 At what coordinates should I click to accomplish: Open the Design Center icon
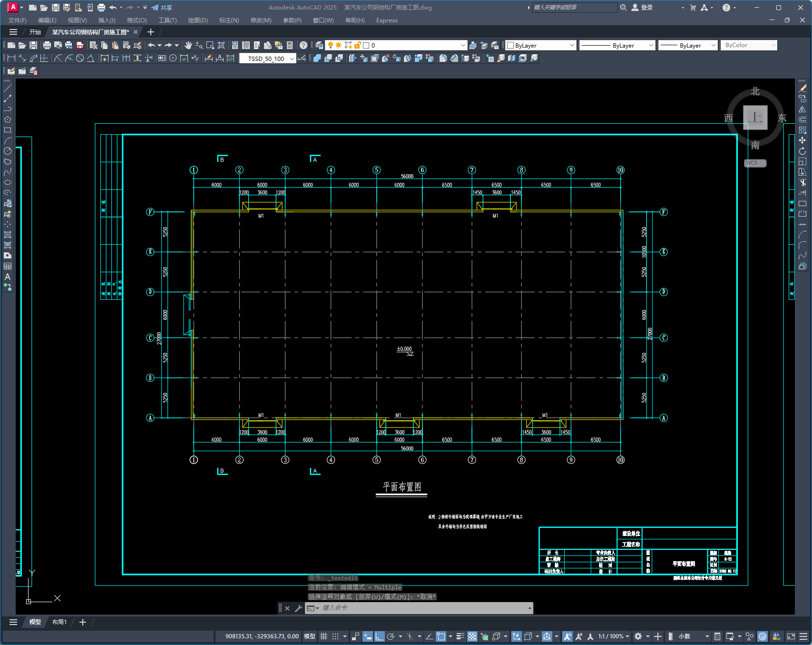(246, 45)
